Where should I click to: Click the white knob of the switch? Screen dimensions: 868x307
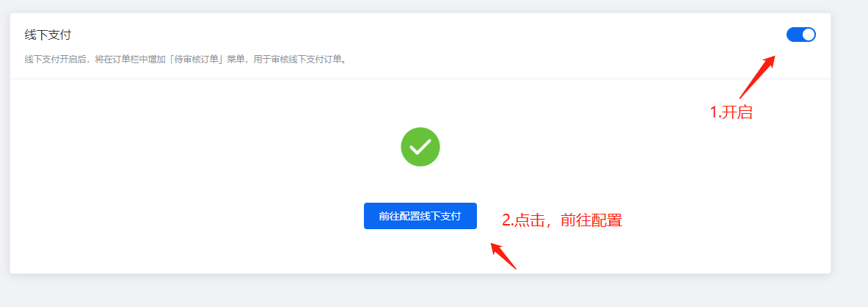(x=809, y=35)
